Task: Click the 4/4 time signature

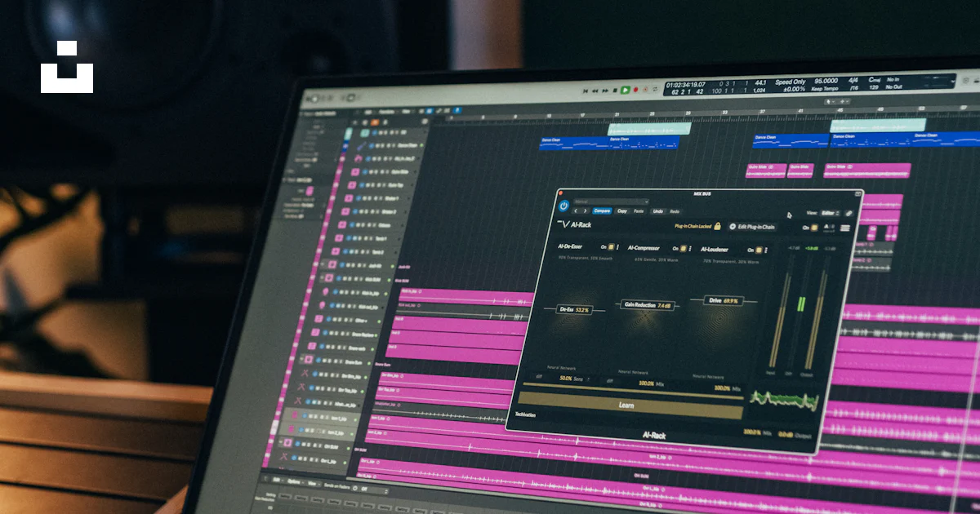Action: click(853, 80)
